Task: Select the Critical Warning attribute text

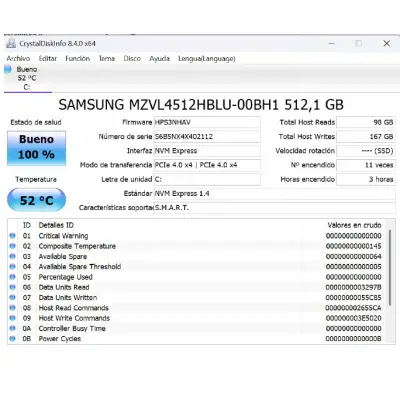Action: tap(63, 236)
